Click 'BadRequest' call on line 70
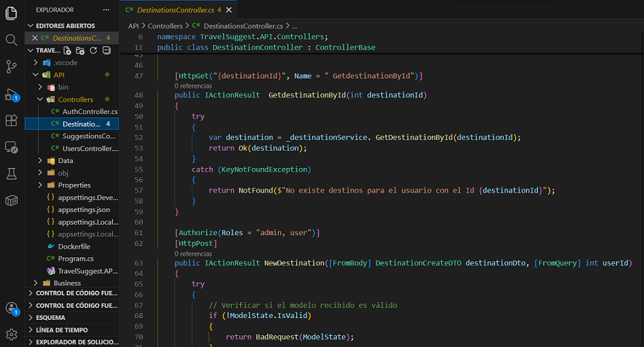The height and width of the screenshot is (347, 644). pos(277,337)
